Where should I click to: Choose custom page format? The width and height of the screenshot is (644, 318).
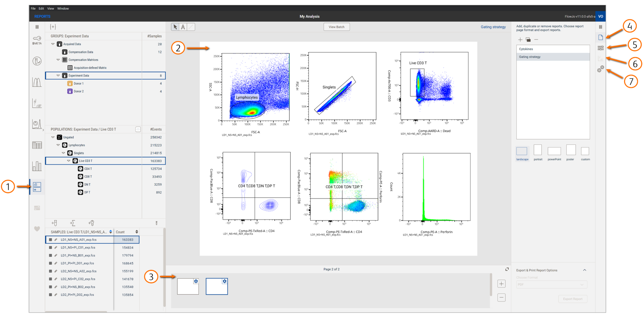[x=585, y=151]
